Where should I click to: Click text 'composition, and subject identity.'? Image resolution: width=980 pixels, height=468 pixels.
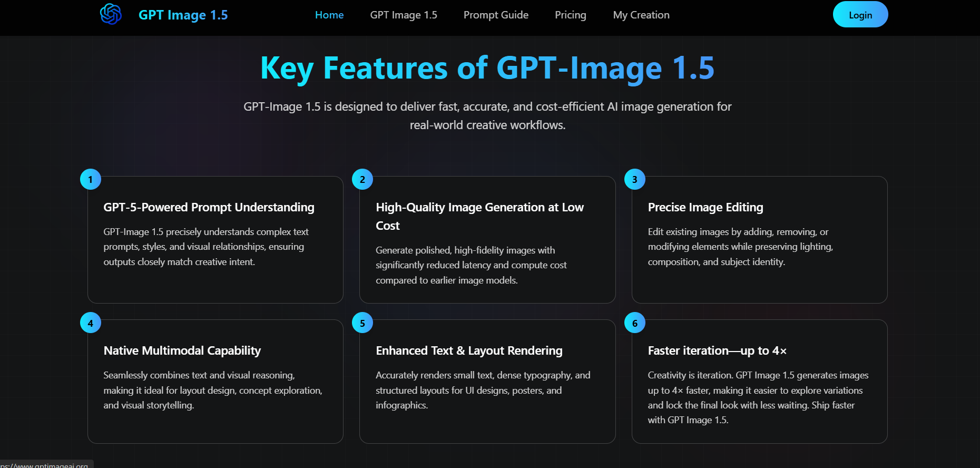pos(717,262)
